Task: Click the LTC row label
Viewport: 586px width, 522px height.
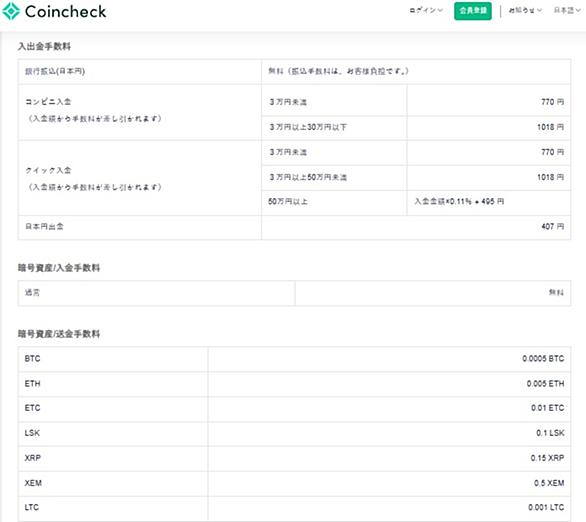Action: point(32,507)
